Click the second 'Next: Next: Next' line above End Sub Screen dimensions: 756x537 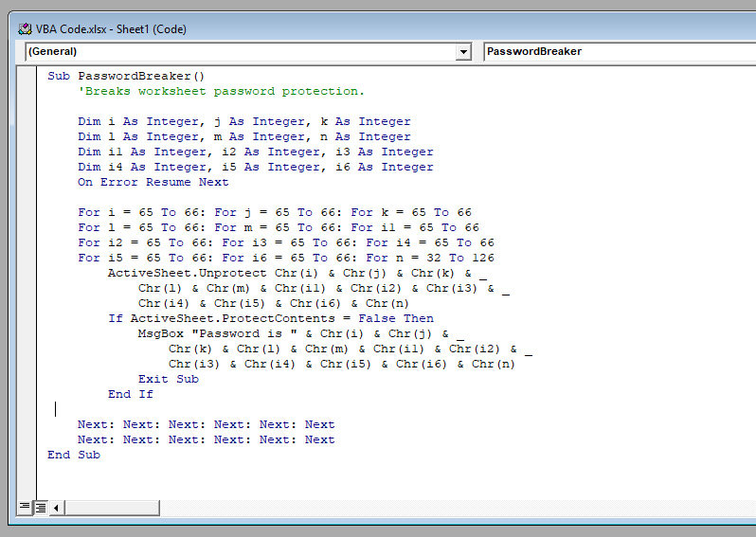207,439
